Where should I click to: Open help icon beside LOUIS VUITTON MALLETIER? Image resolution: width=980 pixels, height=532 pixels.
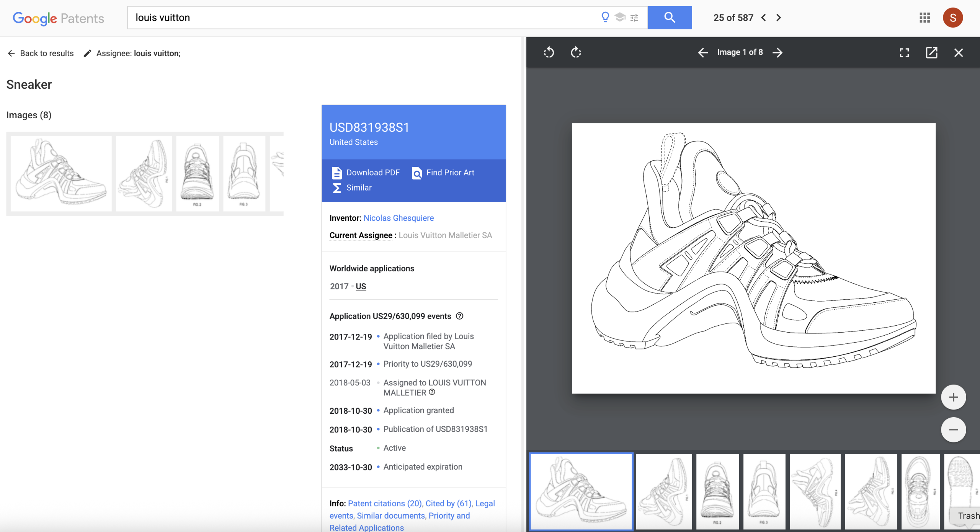[432, 392]
